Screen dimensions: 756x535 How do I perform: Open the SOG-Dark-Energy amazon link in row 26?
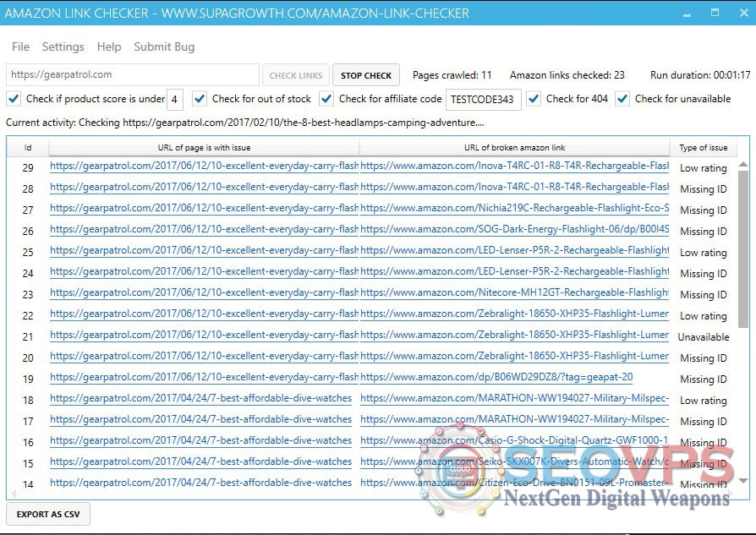pyautogui.click(x=514, y=229)
